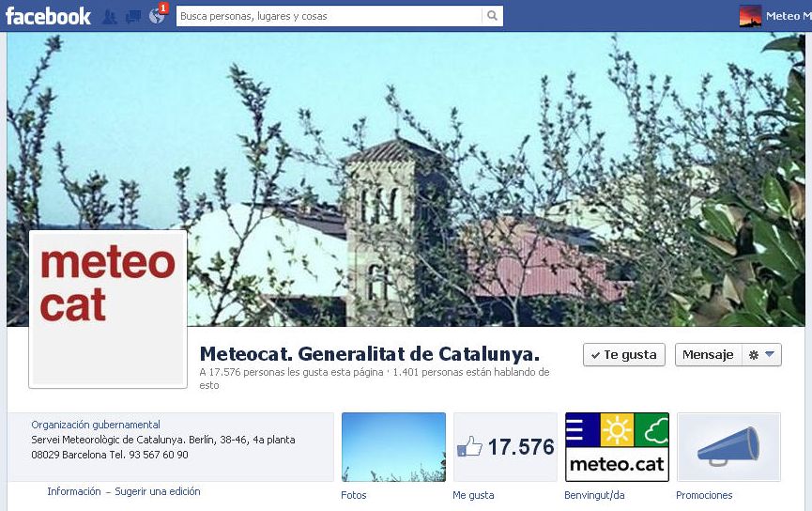Viewport: 812px width, 511px height.
Task: Follow the Información link
Action: click(74, 491)
